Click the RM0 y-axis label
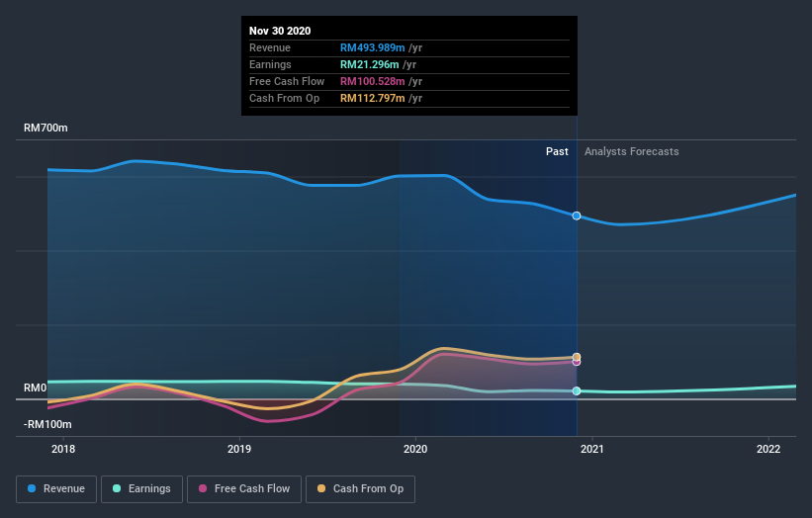 click(x=36, y=388)
